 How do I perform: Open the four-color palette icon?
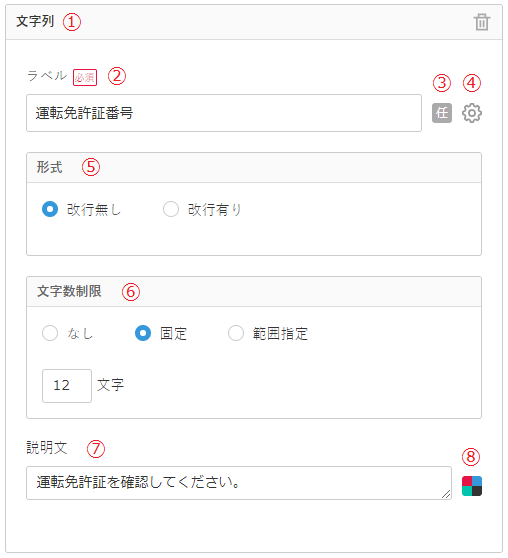[x=472, y=486]
